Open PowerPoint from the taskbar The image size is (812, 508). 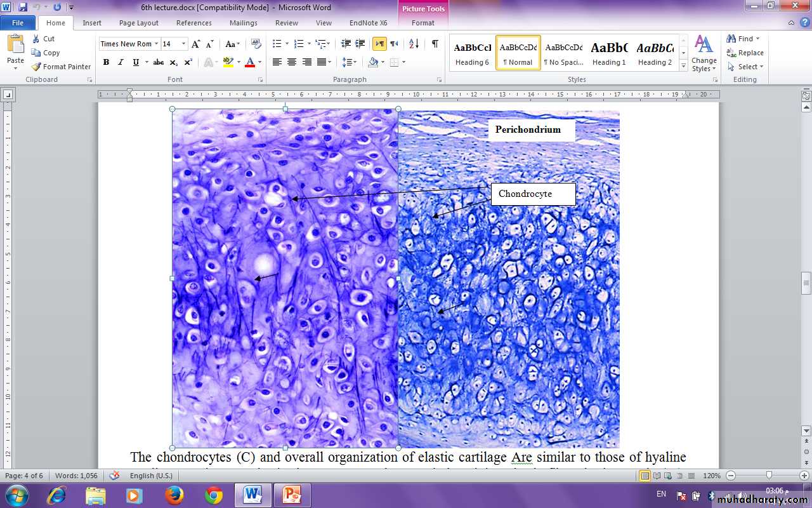[x=291, y=495]
